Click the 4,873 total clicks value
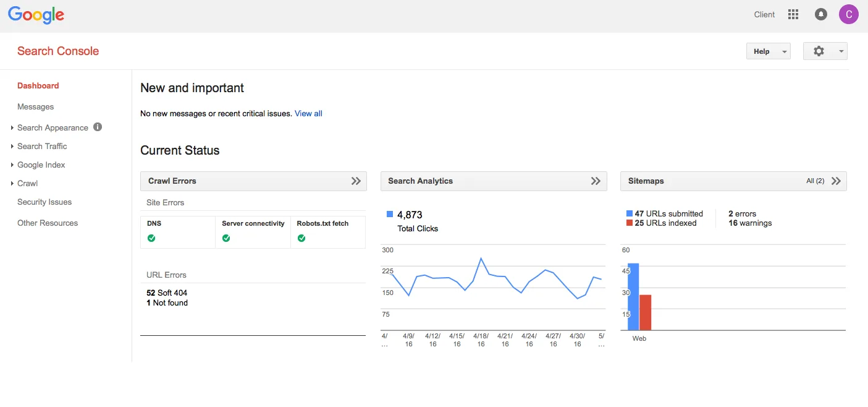The image size is (868, 407). [x=410, y=215]
